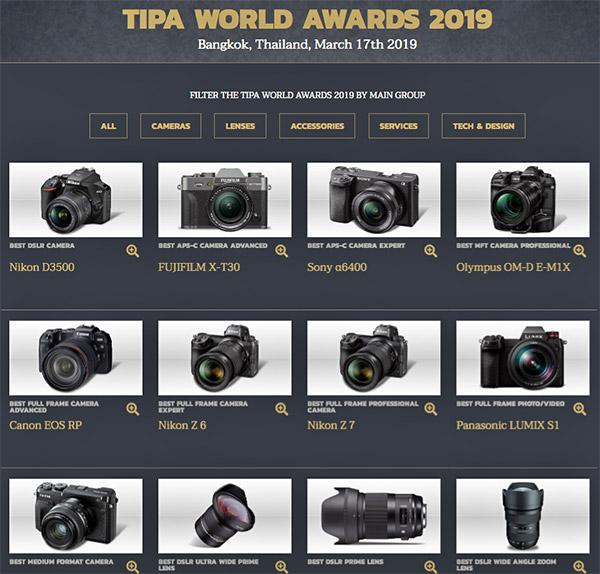Click the magnifier next to Nikon Z 6
The height and width of the screenshot is (574, 600).
pyautogui.click(x=282, y=409)
